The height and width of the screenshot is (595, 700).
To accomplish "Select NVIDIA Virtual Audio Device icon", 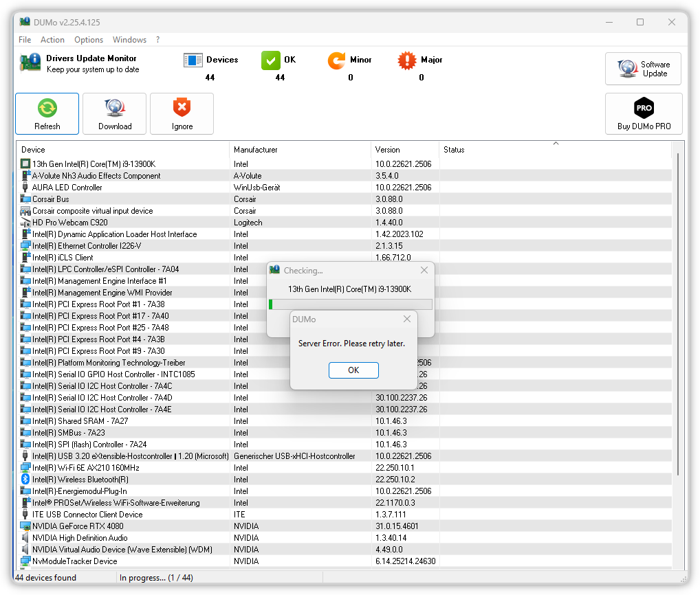I will (25, 550).
